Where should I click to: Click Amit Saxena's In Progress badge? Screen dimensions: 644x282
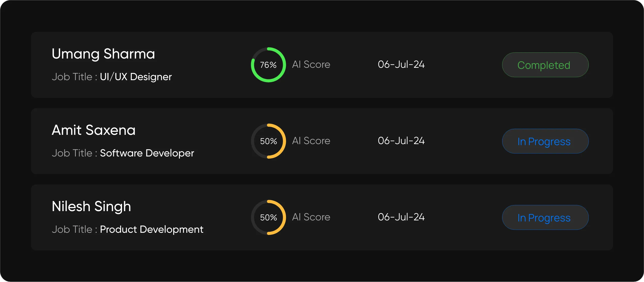click(x=545, y=141)
